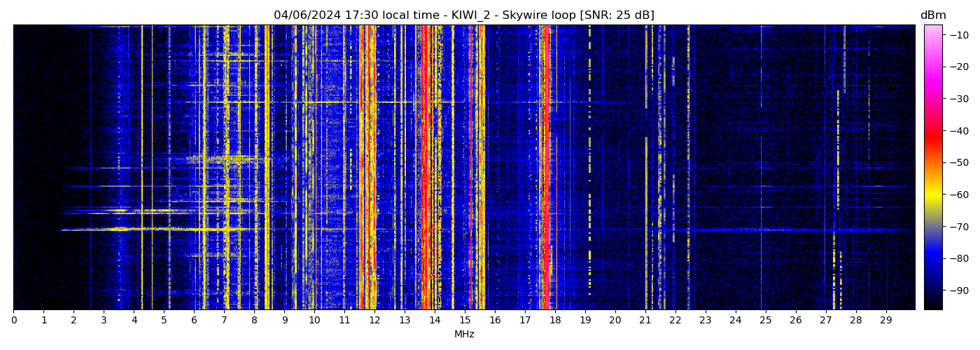Click the 0 MHz tick label
This screenshot has width=980, height=350.
(x=13, y=321)
